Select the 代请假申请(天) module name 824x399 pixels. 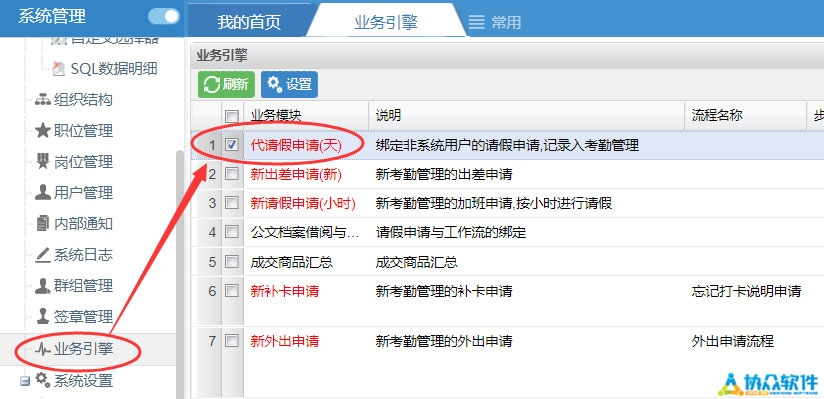pyautogui.click(x=296, y=146)
